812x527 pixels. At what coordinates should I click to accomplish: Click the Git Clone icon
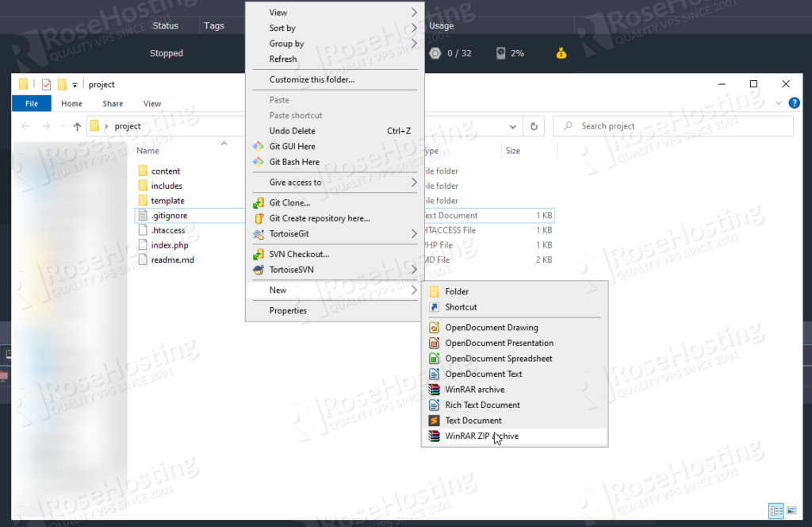tap(258, 202)
